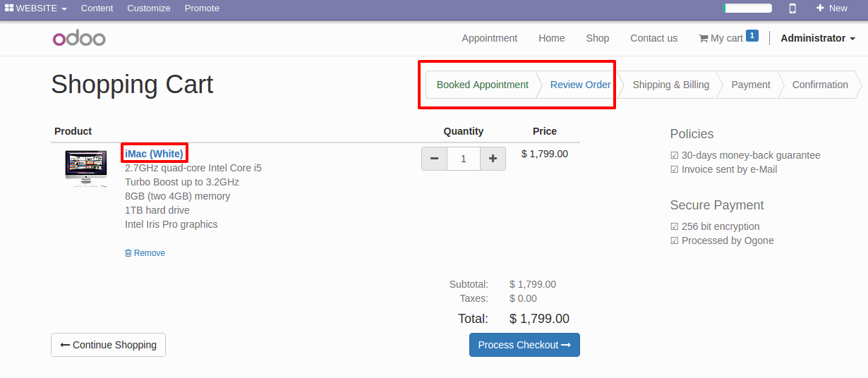
Task: Click the Shopping Cart heading
Action: pos(132,85)
